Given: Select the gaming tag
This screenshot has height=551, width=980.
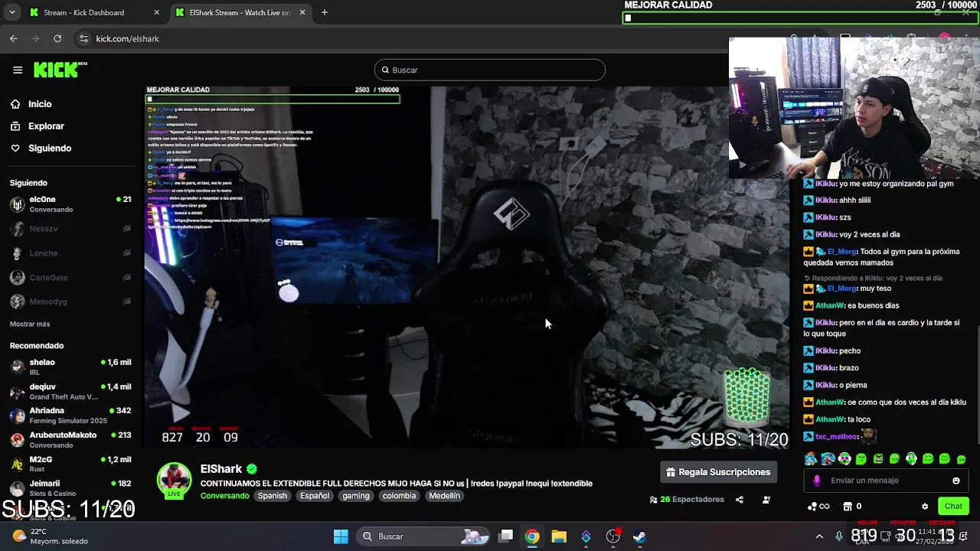Looking at the screenshot, I should (355, 496).
